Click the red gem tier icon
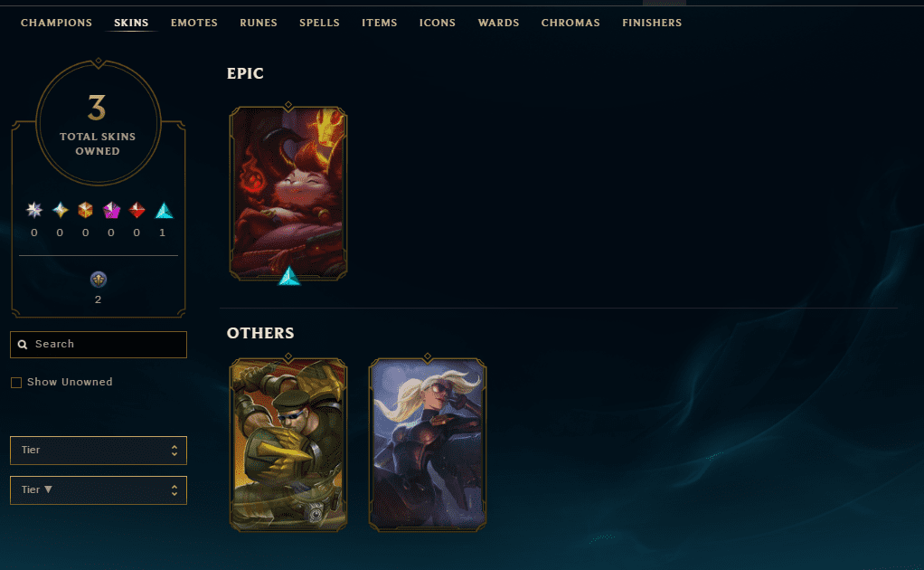Image resolution: width=924 pixels, height=570 pixels. point(137,210)
